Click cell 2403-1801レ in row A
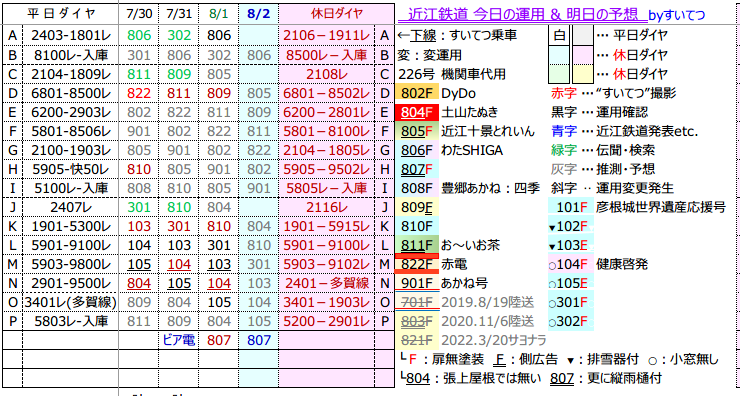Viewport: 740px width, 396px height. [x=71, y=35]
